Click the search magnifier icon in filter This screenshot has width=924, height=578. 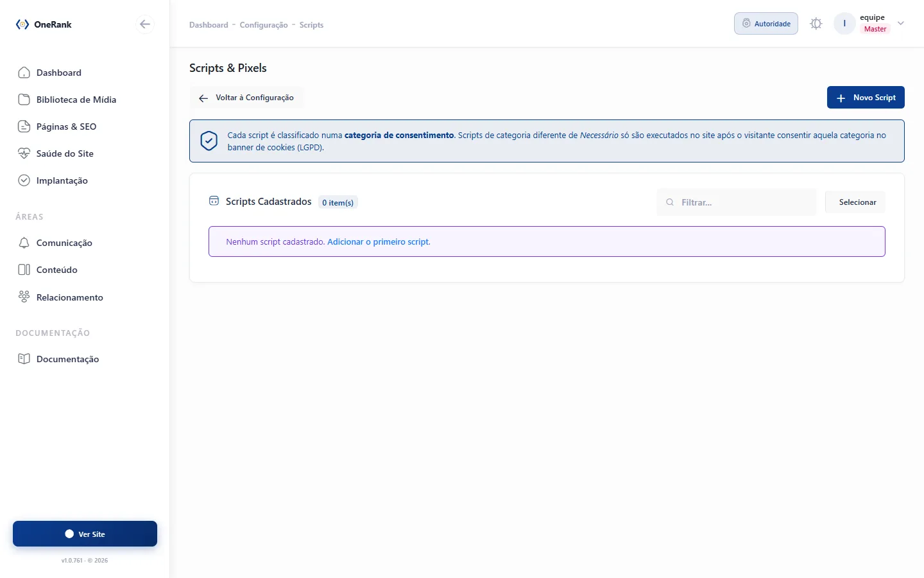[x=670, y=202]
